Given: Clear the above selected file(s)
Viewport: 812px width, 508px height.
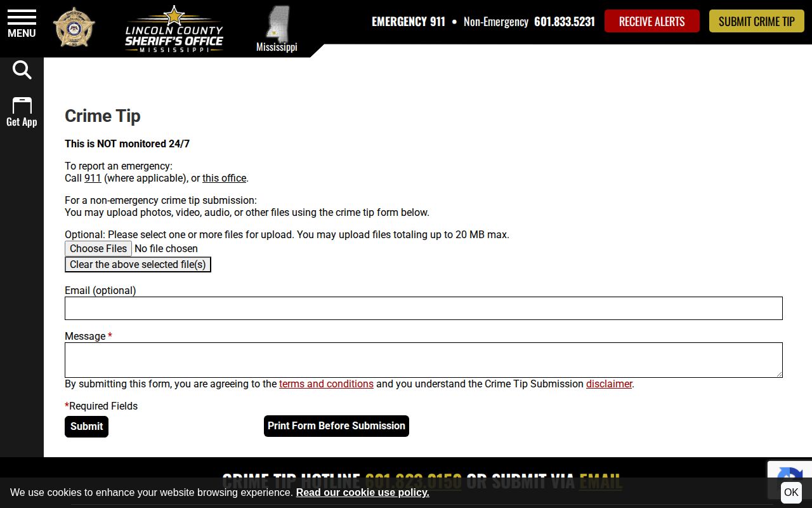Looking at the screenshot, I should click(138, 264).
